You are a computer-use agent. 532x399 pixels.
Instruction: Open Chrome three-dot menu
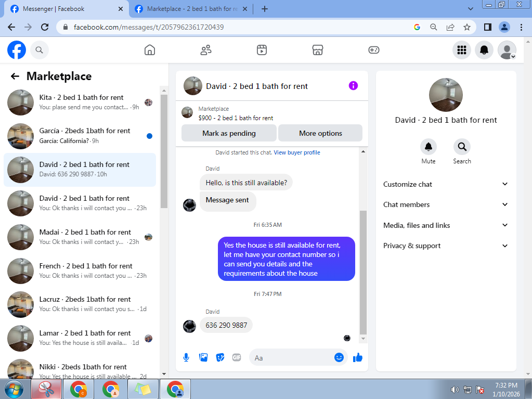[521, 27]
